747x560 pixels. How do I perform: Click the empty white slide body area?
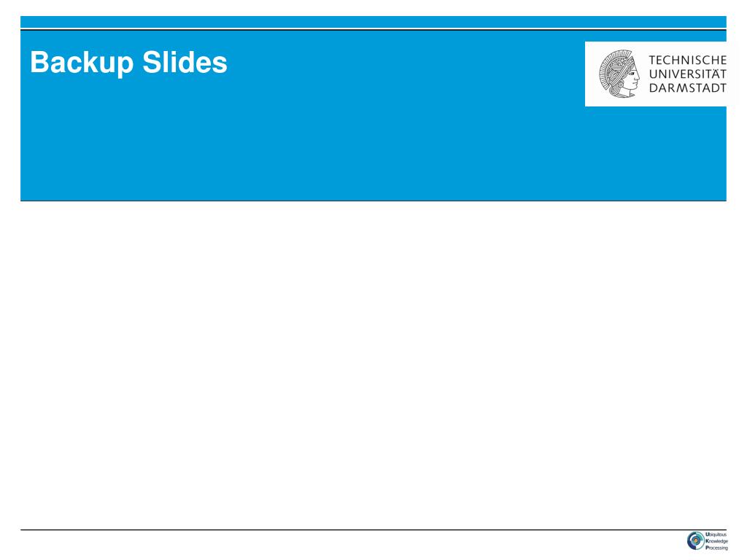pyautogui.click(x=373, y=365)
